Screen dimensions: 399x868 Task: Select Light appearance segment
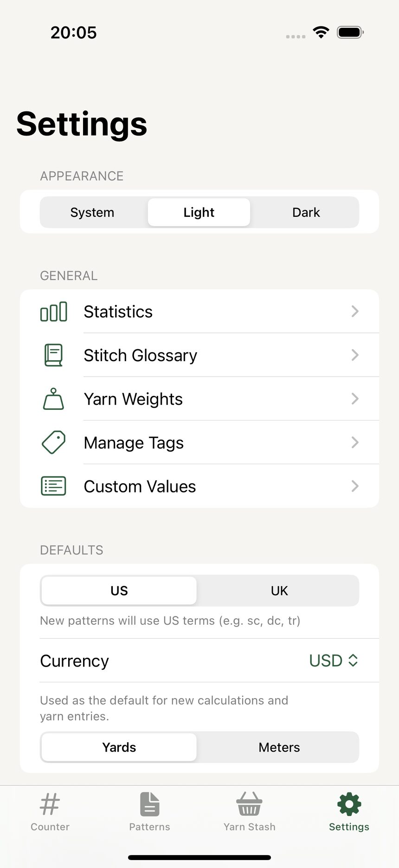point(199,212)
